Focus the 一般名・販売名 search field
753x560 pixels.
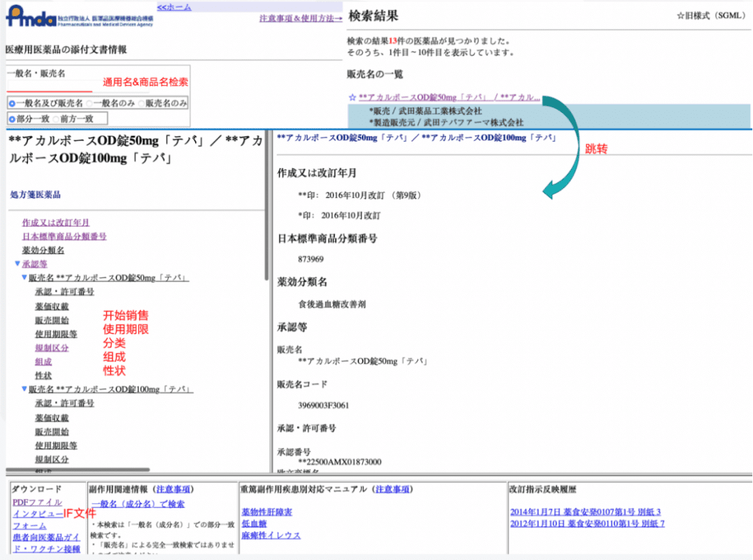[50, 86]
